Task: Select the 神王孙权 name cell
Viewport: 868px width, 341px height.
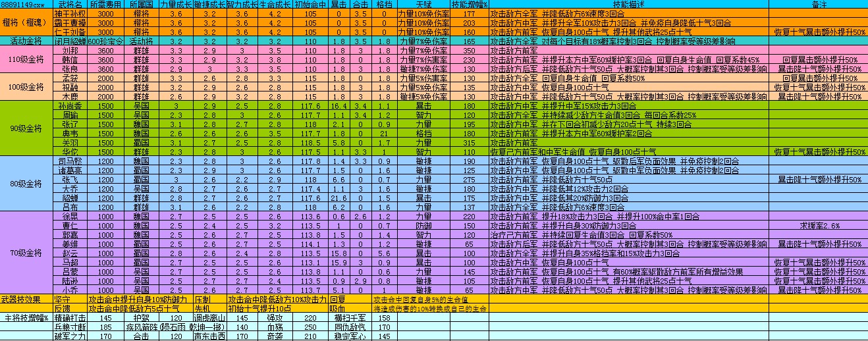Action: [69, 13]
